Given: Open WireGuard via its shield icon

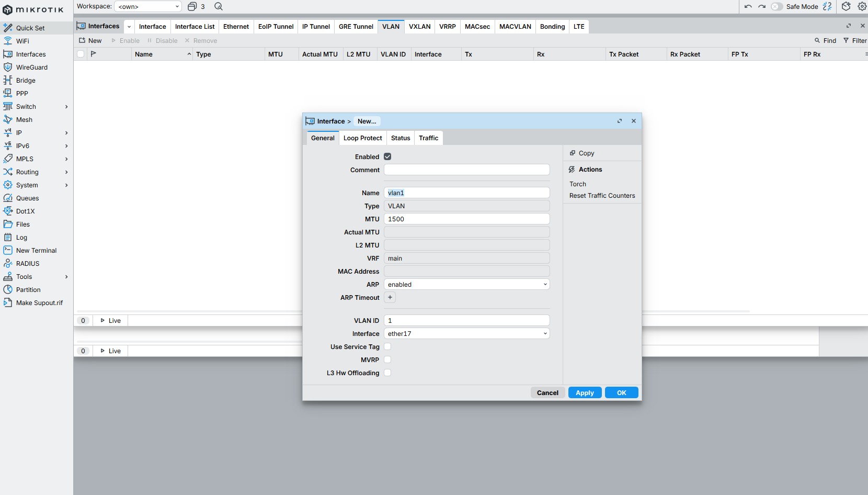Looking at the screenshot, I should click(x=8, y=67).
